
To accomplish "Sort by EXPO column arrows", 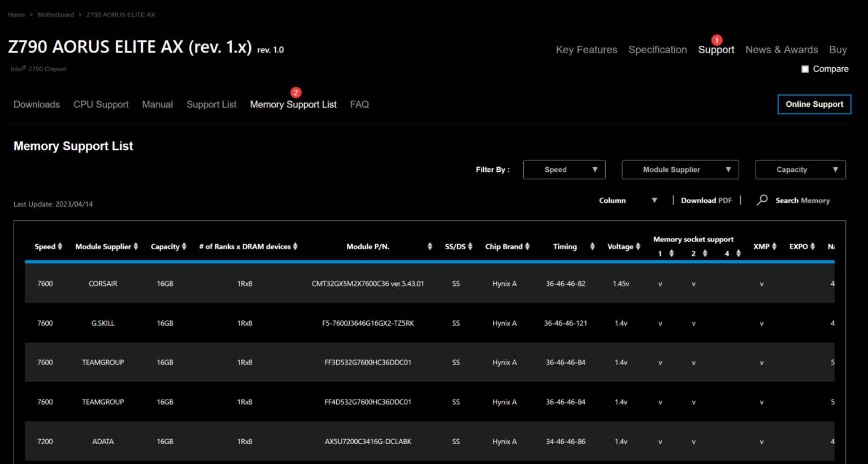I will (x=813, y=246).
